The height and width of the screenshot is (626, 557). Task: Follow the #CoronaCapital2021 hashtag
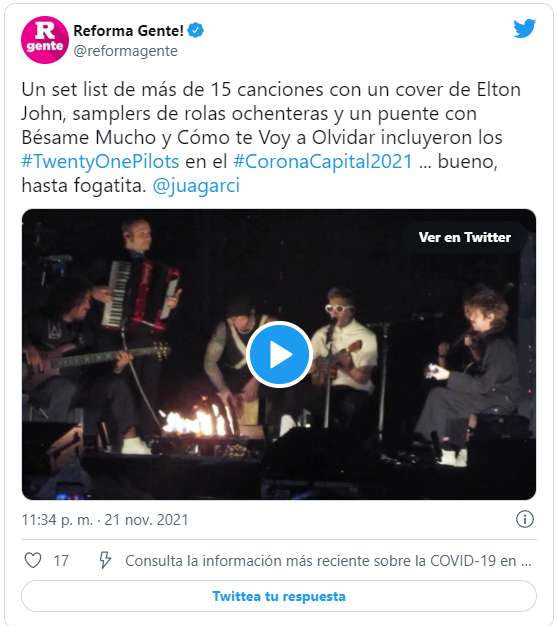point(323,161)
